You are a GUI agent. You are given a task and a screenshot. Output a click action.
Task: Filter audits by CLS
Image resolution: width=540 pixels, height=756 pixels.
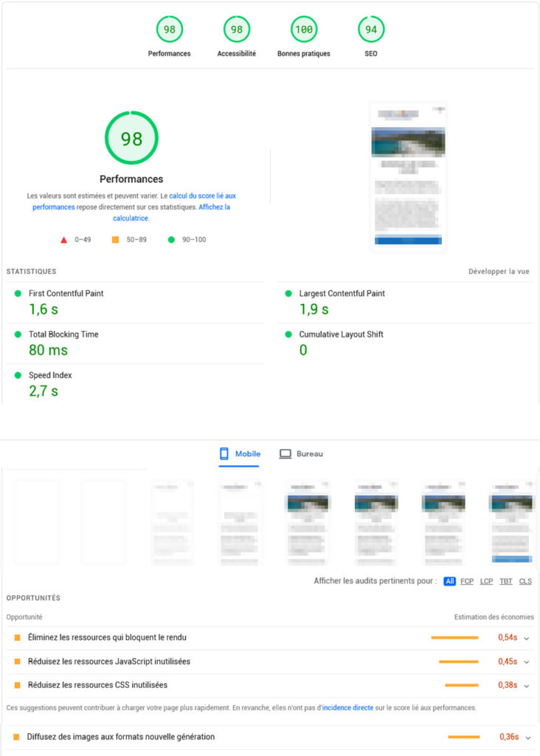(x=525, y=582)
